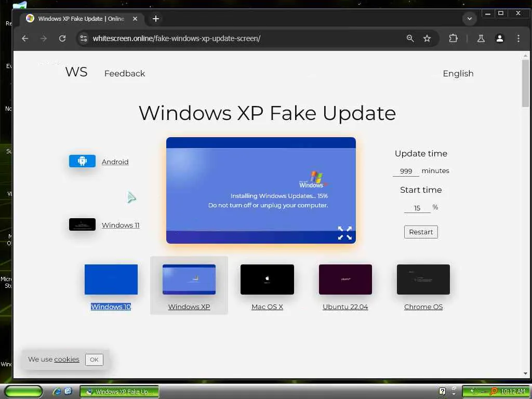The width and height of the screenshot is (532, 399).
Task: Select the Mac OS X thumbnail
Action: point(267,279)
